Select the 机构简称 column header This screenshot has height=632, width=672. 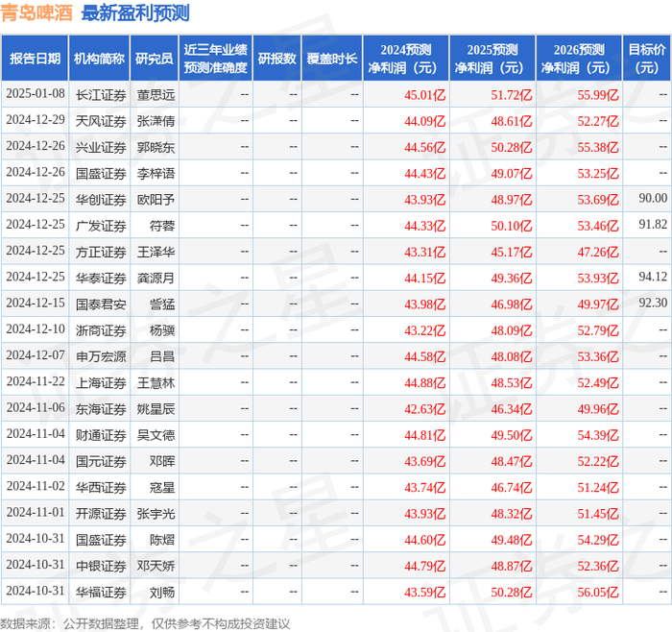coord(100,59)
